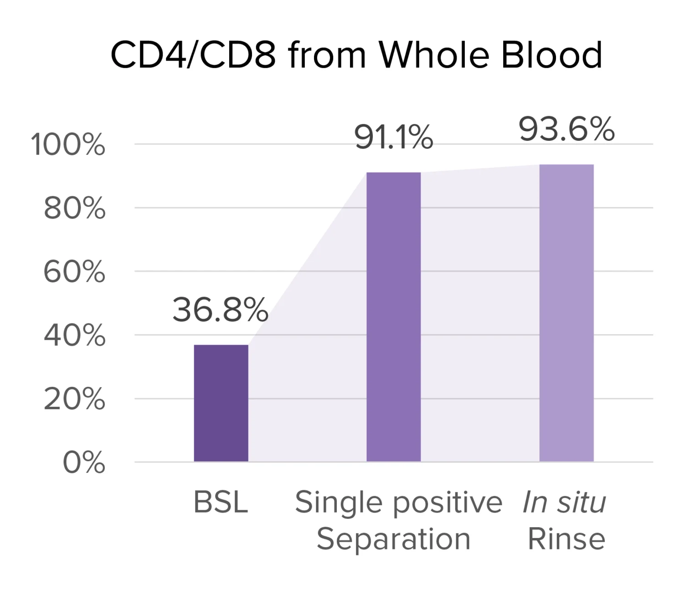Click the 0% y-axis label

pyautogui.click(x=84, y=463)
